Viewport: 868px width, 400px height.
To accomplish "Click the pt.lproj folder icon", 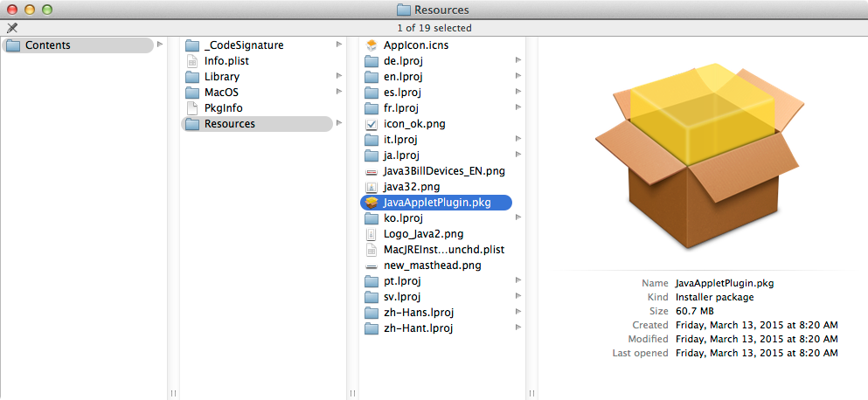I will tap(372, 281).
